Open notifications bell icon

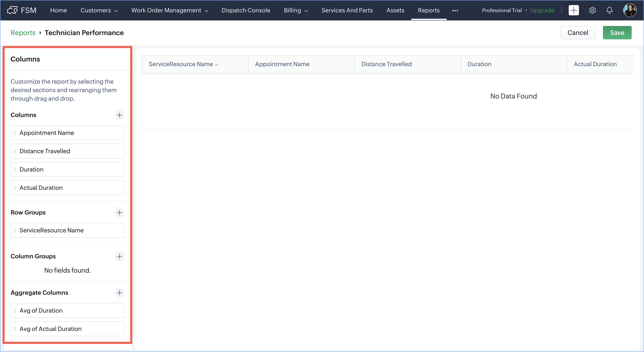[609, 10]
